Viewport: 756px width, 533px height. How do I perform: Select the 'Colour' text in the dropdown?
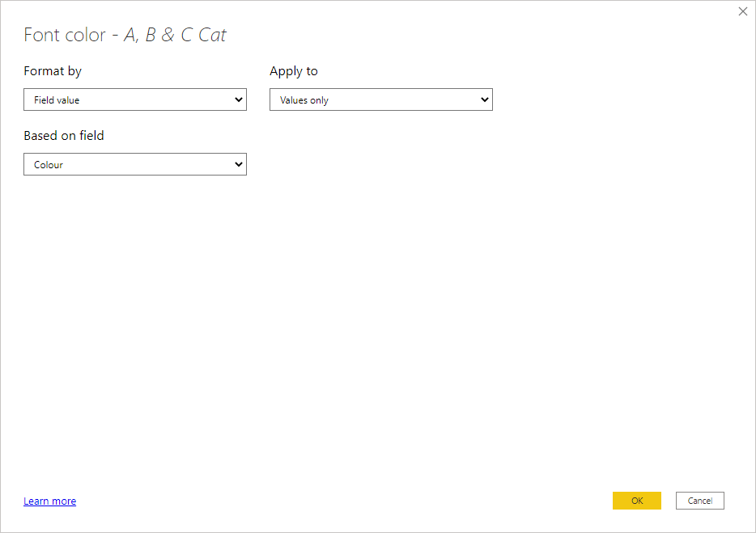point(49,165)
